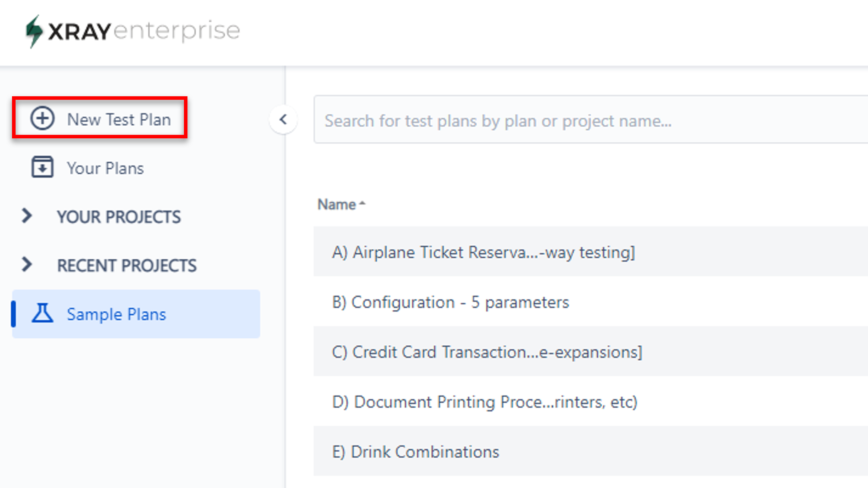Open 'D) Document Printing Proce...rinters, etc)' plan

pos(591,401)
